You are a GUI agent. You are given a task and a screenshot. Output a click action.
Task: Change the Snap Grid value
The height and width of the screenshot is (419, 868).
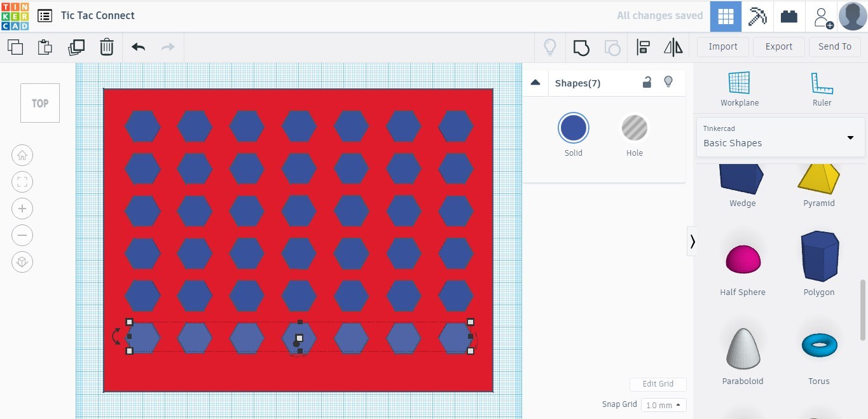coord(663,404)
